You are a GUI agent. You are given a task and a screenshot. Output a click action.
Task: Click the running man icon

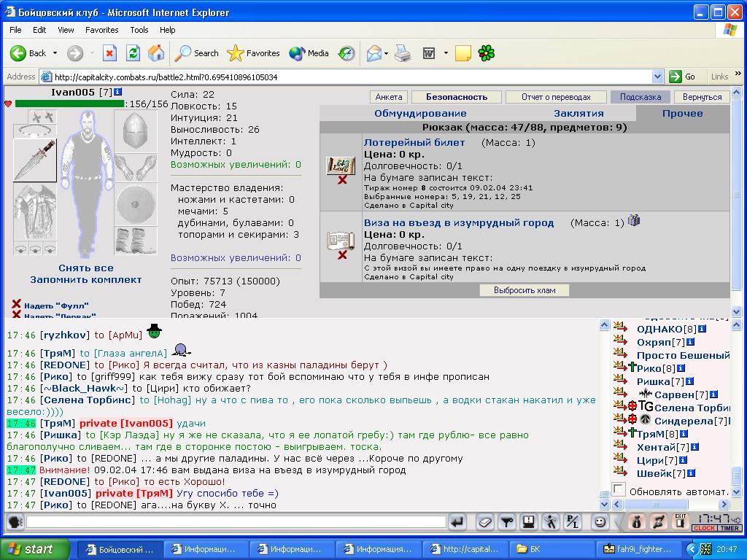pyautogui.click(x=551, y=522)
